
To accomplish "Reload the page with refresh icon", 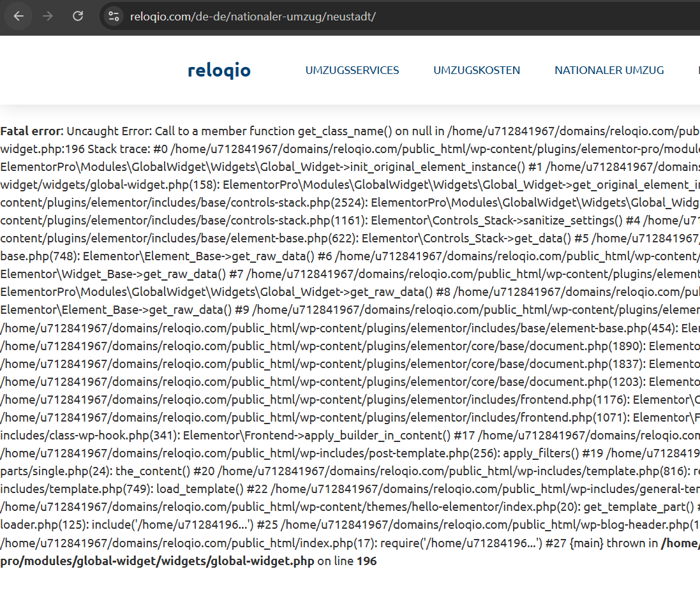I will pos(78,17).
